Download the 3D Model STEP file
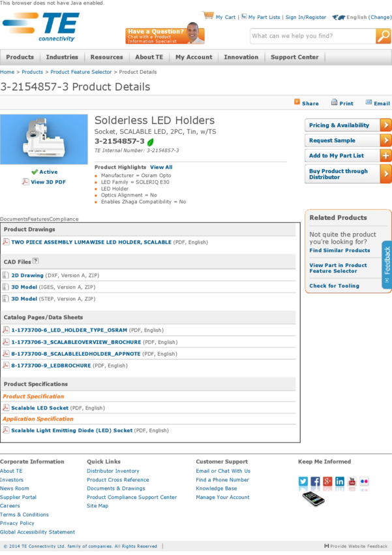Screen dimensions: 392x555 click(x=24, y=299)
